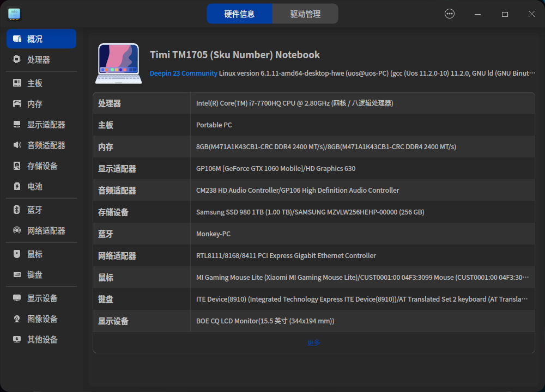Select the Intel Core i7-7700HQ text
Image resolution: width=545 pixels, height=392 pixels.
coord(295,103)
